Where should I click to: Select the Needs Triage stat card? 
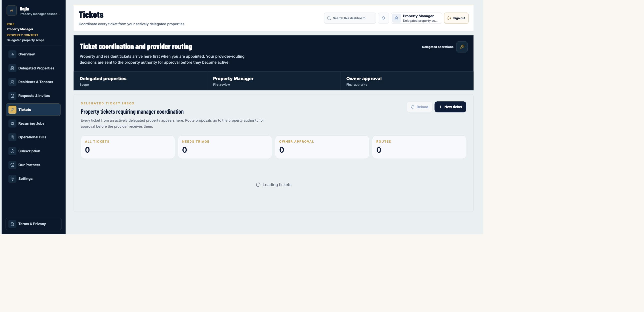pos(225,147)
